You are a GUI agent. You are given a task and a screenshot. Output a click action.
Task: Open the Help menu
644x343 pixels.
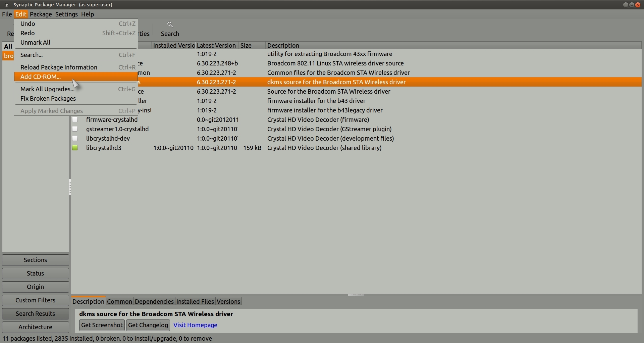click(88, 14)
